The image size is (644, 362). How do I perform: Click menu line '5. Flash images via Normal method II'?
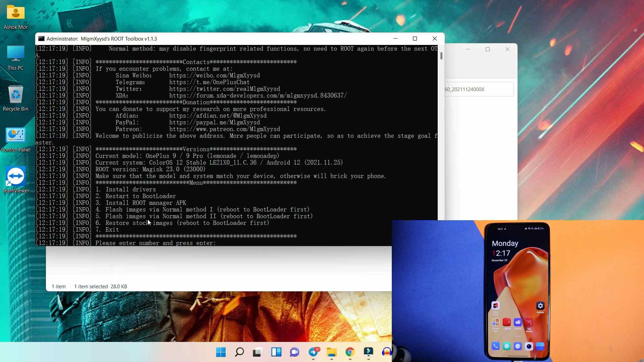click(204, 216)
